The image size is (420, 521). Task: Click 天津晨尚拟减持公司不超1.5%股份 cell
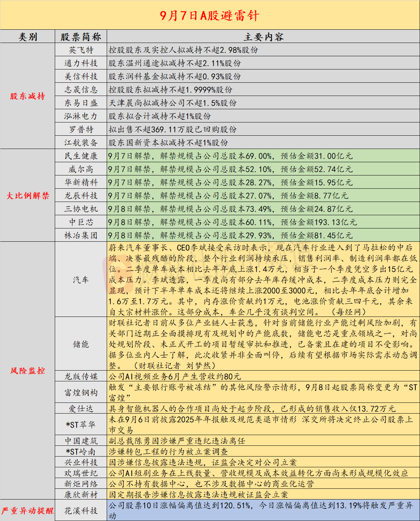click(x=263, y=103)
